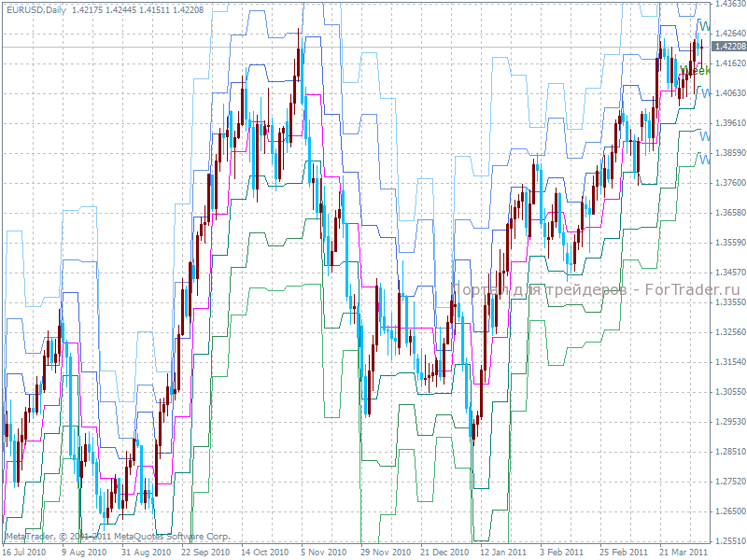
Task: Select the 1.25510 price axis value
Action: (x=730, y=541)
